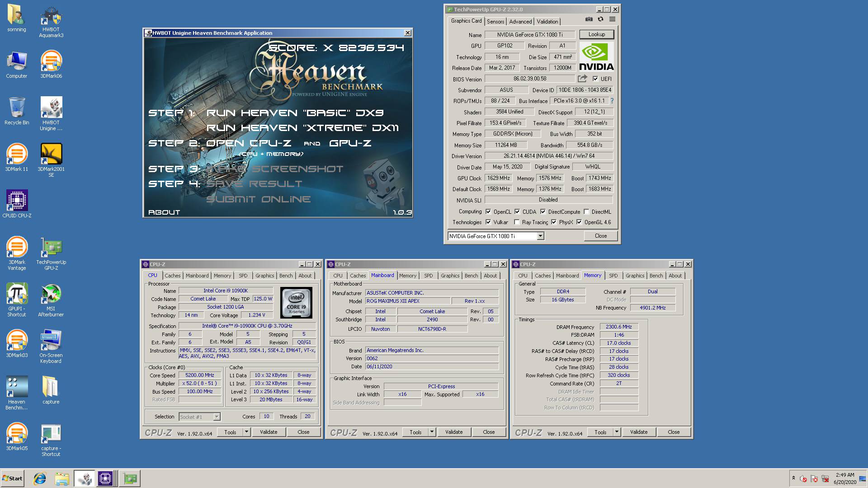Toggle the CUDA checkbox
The image size is (868, 488).
click(x=517, y=211)
